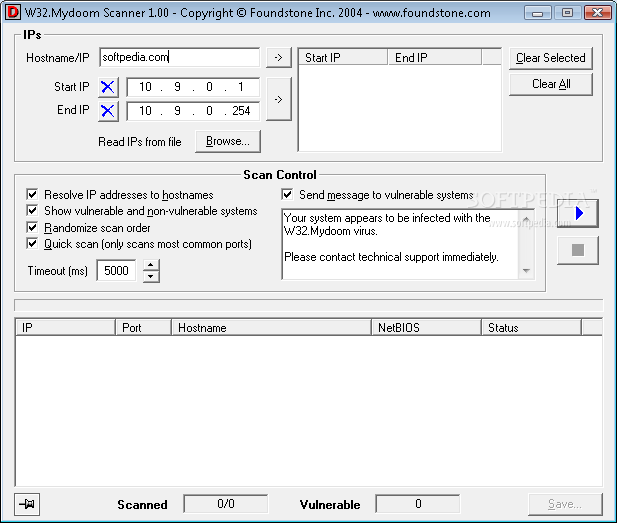Click the app icon in title bar
Screen dimensions: 617x523
coord(12,12)
